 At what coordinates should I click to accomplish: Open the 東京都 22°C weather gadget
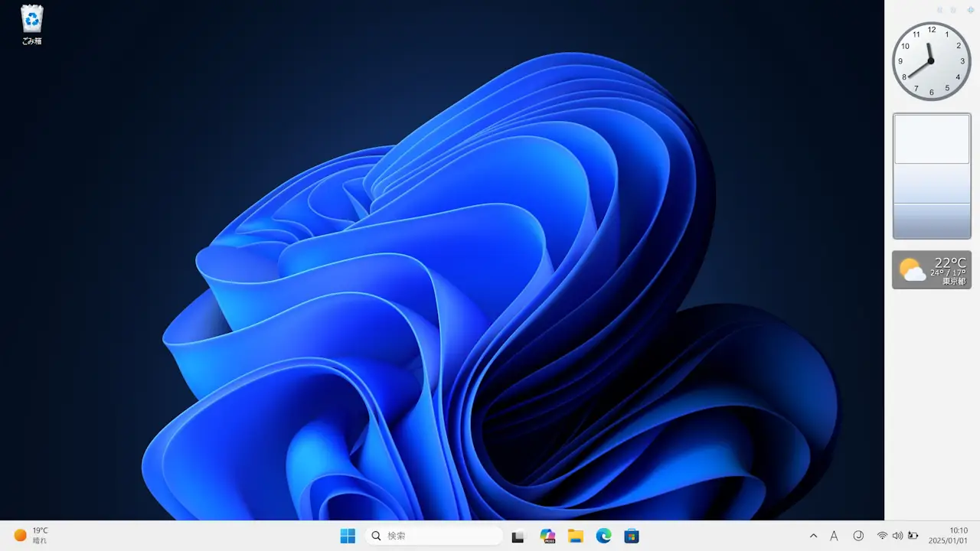[932, 270]
